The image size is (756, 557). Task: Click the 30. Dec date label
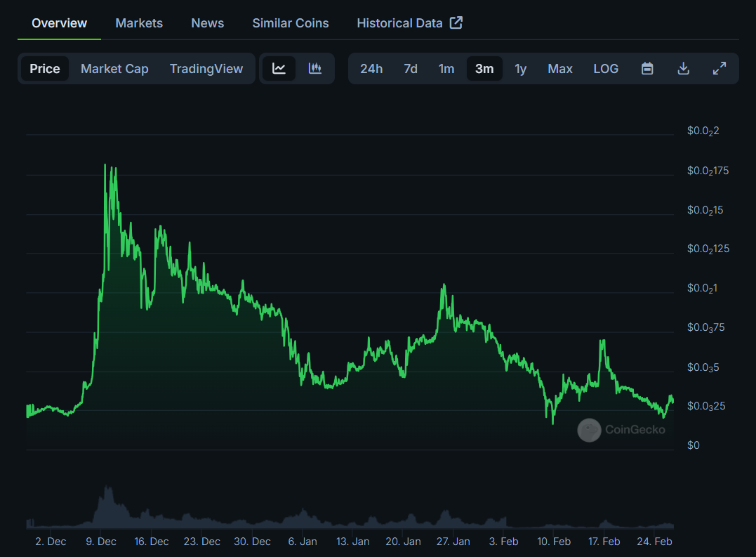tap(252, 542)
